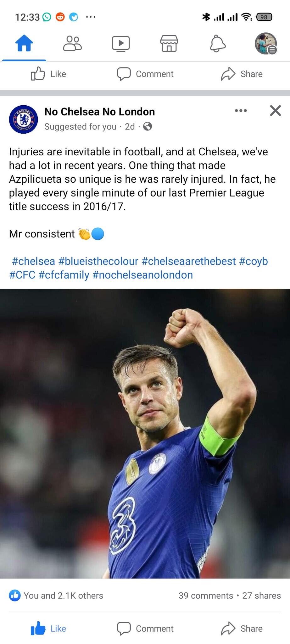
Task: Open the No Chelsea No London page avatar
Action: click(24, 119)
